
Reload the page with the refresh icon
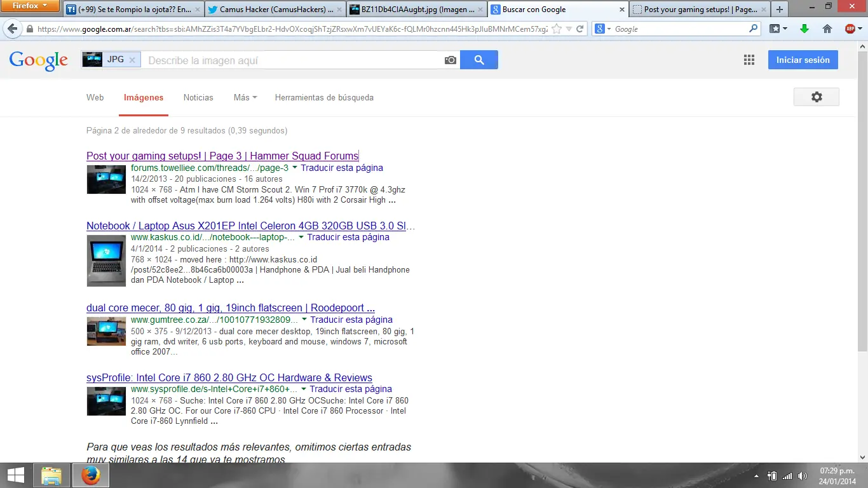pyautogui.click(x=580, y=29)
